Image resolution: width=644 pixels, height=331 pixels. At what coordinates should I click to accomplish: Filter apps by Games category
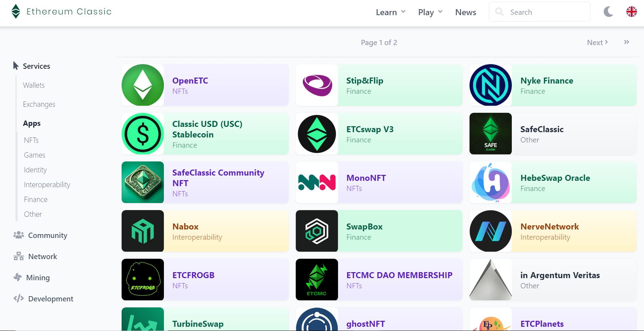(x=35, y=155)
